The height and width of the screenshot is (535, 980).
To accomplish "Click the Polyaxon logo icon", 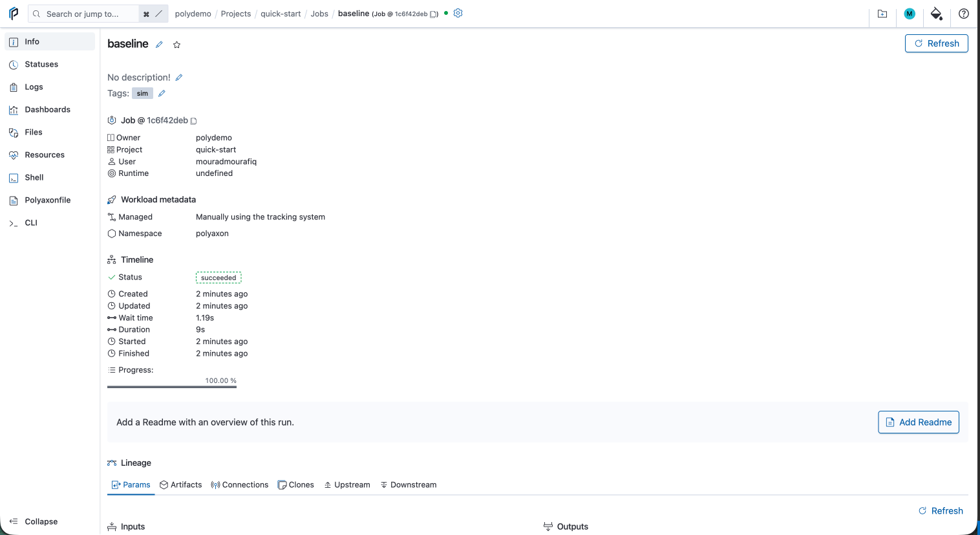I will [x=14, y=14].
